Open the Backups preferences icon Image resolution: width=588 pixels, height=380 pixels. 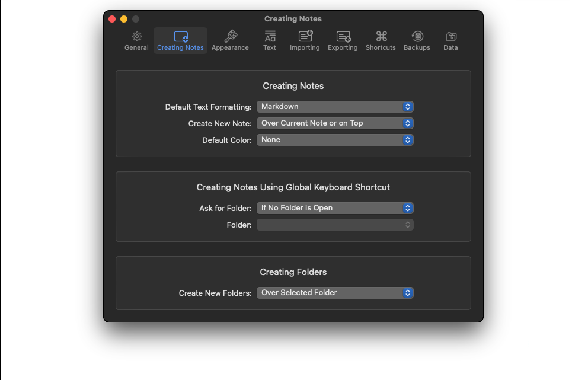tap(417, 37)
